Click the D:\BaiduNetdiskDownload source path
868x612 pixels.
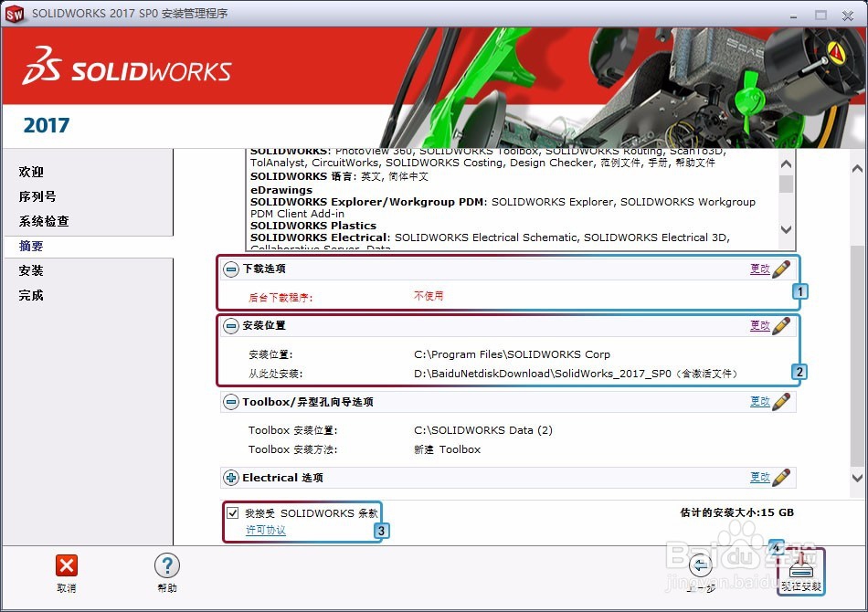[576, 374]
